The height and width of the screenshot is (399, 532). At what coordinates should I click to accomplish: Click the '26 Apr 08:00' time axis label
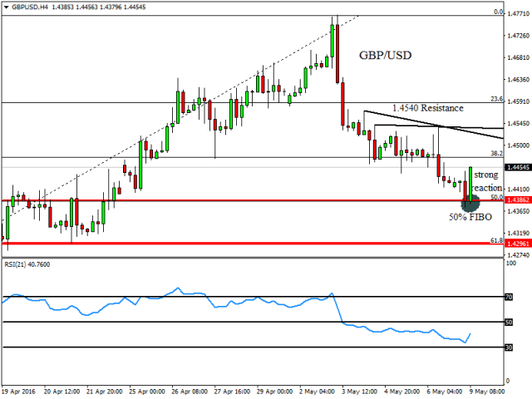190,392
